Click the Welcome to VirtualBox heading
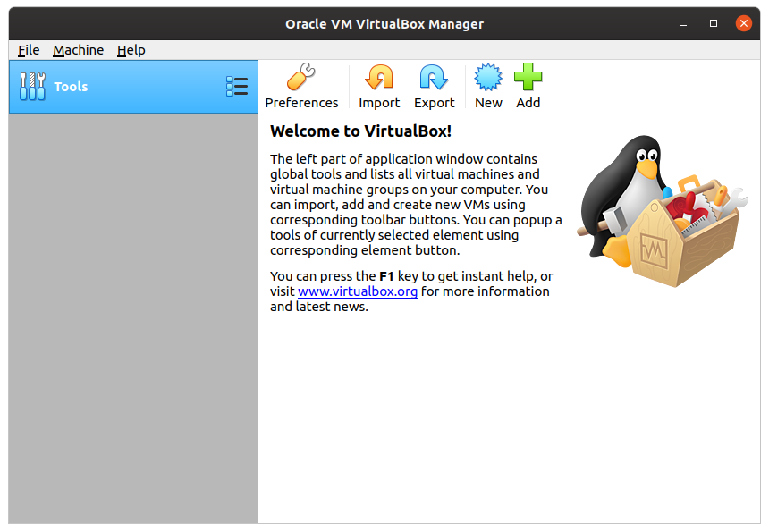Image resolution: width=769 pixels, height=532 pixels. (361, 131)
